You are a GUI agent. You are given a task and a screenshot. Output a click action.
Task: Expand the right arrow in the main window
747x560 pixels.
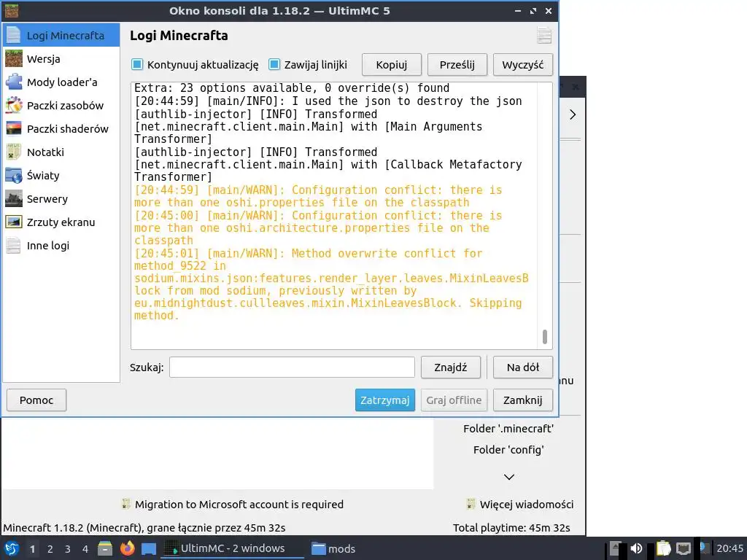pyautogui.click(x=573, y=114)
